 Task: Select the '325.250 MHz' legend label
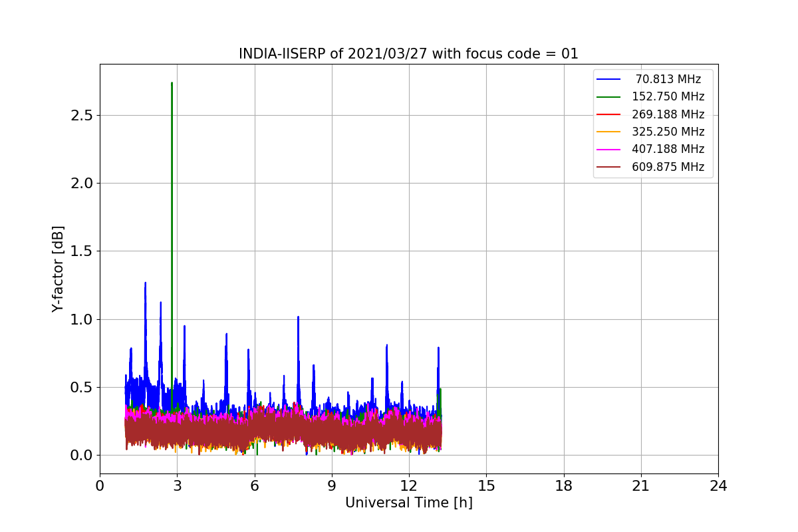[x=668, y=132]
